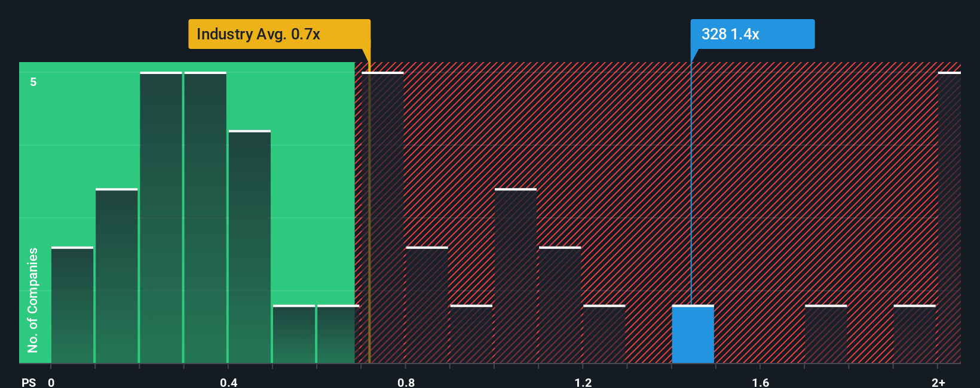
Task: Click the PS axis label
Action: (29, 382)
